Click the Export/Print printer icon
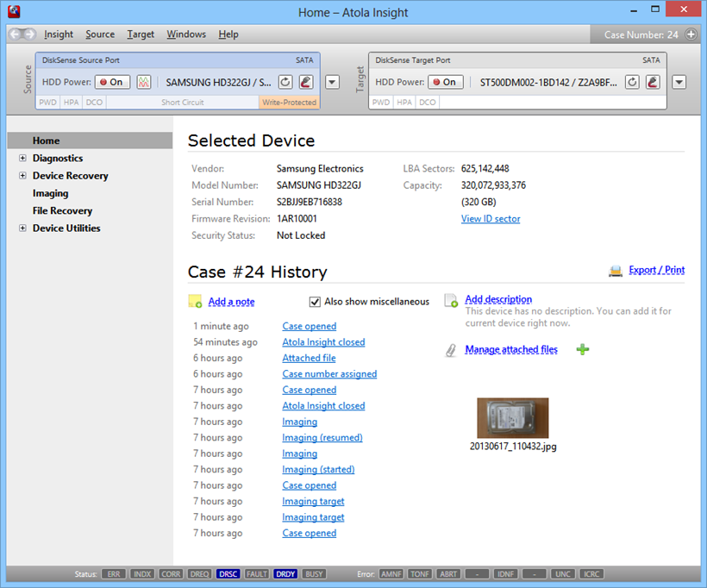Screen dimensions: 707x588 click(616, 271)
